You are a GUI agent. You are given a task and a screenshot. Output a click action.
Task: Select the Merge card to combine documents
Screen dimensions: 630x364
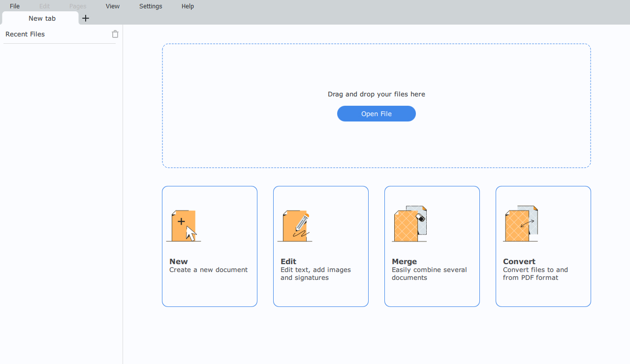coord(432,246)
